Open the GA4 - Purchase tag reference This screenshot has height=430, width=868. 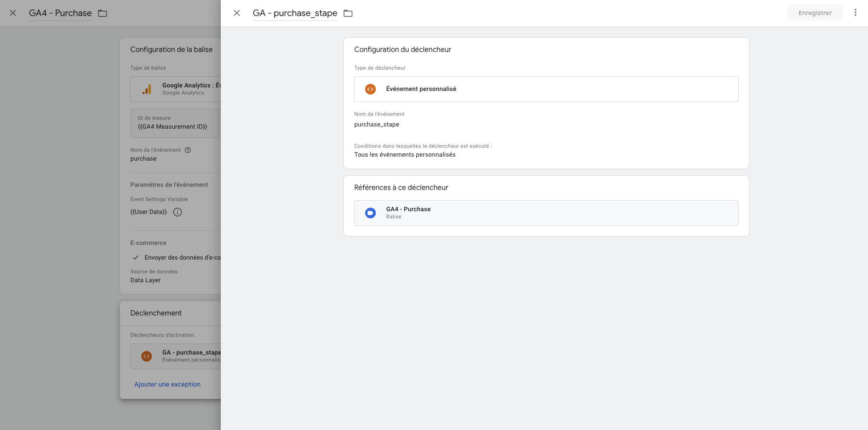pyautogui.click(x=546, y=213)
